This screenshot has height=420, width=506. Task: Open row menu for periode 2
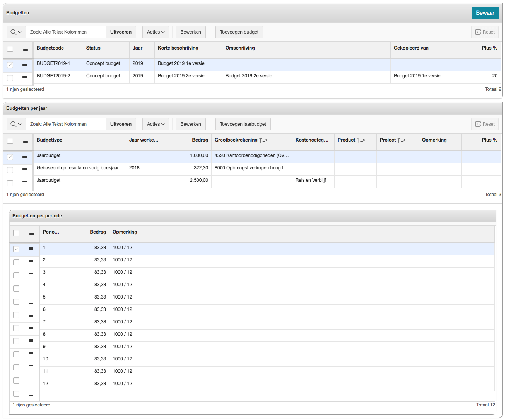pyautogui.click(x=31, y=262)
